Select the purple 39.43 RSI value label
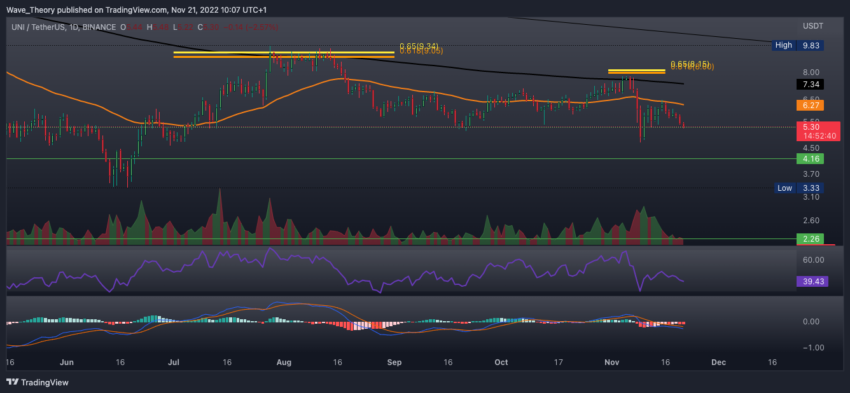This screenshot has width=850, height=393. click(x=810, y=281)
